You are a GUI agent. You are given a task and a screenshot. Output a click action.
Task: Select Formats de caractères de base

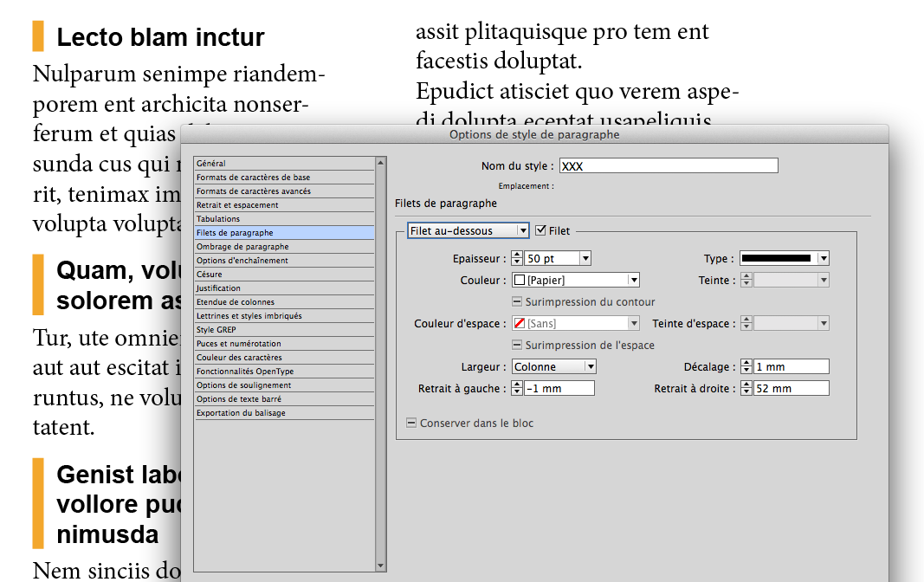pos(284,177)
